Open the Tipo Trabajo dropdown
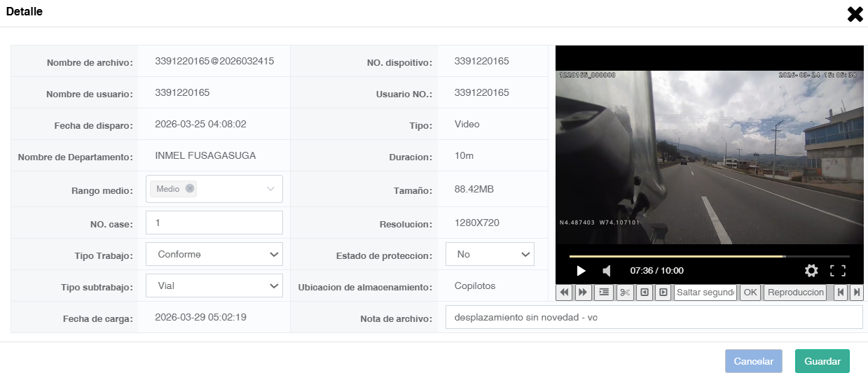 coord(214,255)
